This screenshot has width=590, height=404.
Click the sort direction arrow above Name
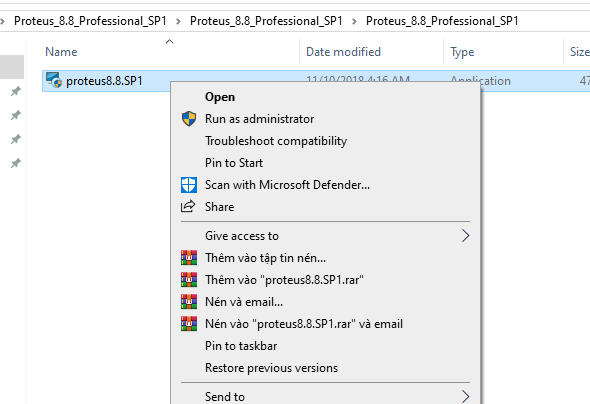[170, 41]
